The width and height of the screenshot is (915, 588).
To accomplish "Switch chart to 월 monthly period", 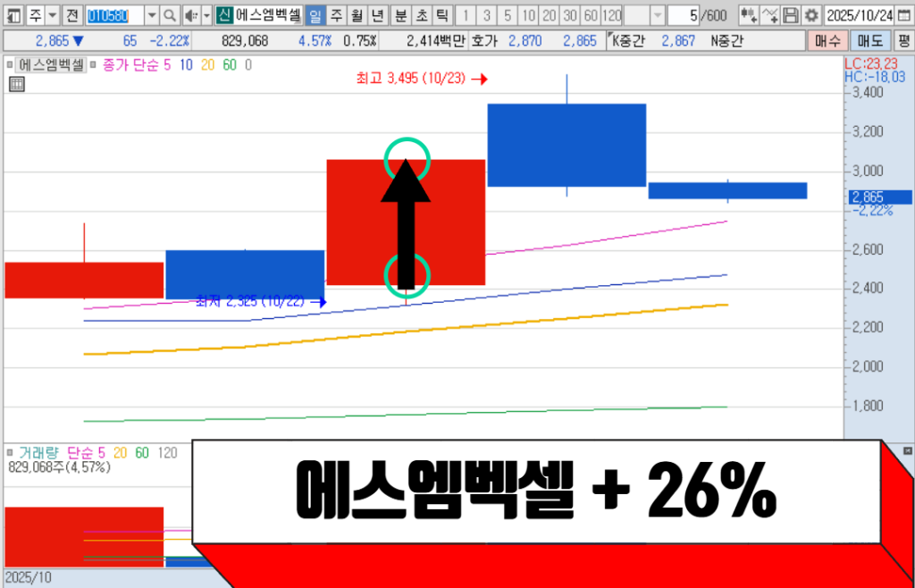I will point(357,15).
